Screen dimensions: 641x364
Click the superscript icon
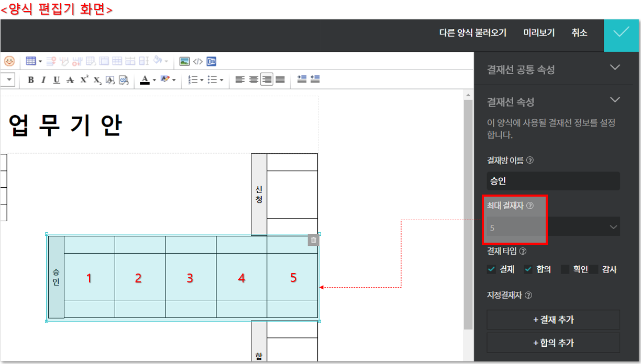[x=84, y=80]
